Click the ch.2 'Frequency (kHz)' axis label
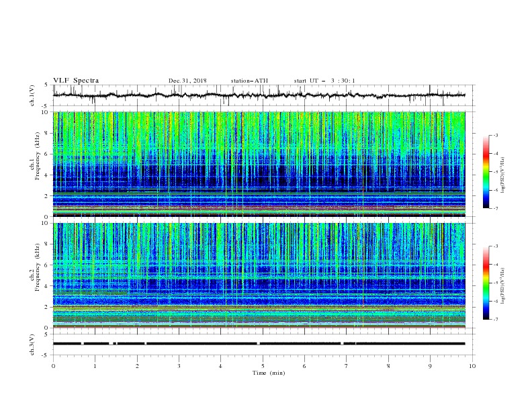 pos(38,267)
